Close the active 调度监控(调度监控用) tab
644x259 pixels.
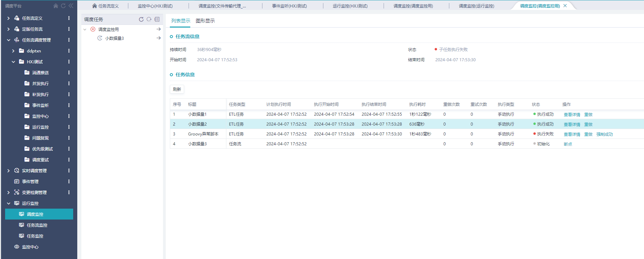565,6
